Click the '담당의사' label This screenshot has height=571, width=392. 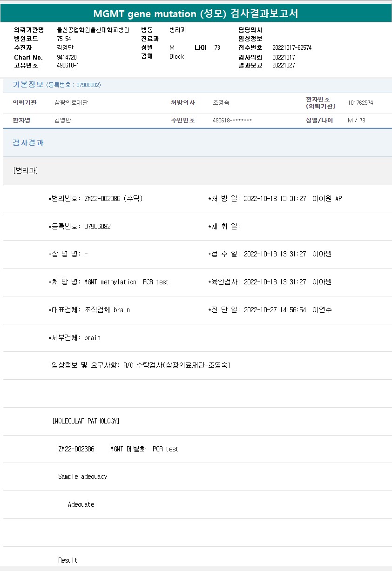click(x=250, y=30)
